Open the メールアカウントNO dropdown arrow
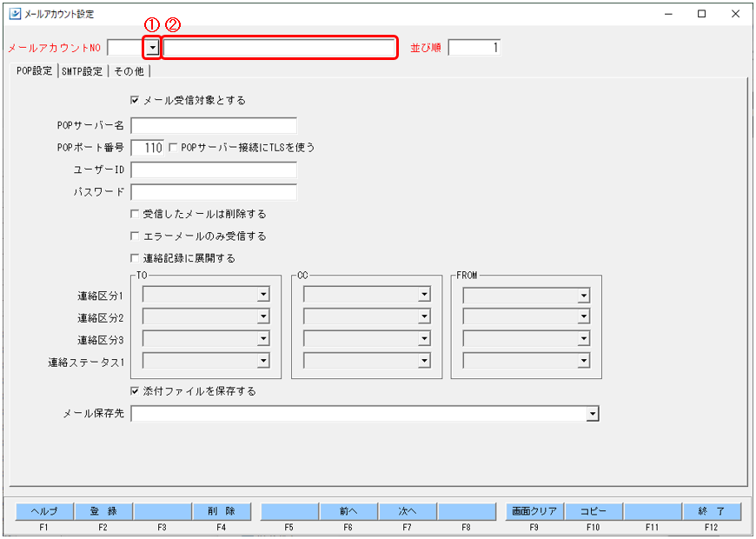 pos(152,48)
